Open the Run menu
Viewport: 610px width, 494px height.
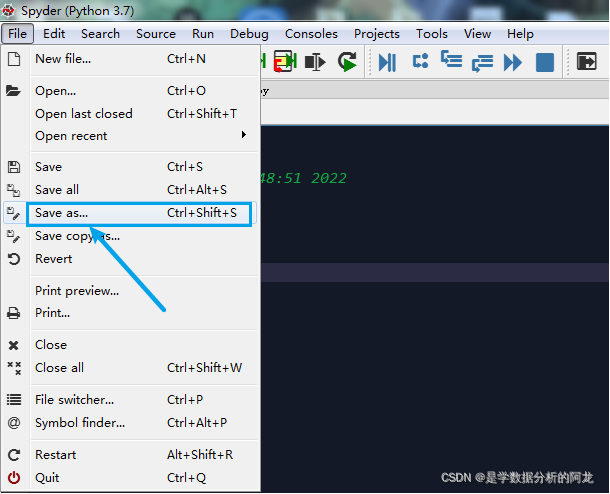[x=203, y=34]
